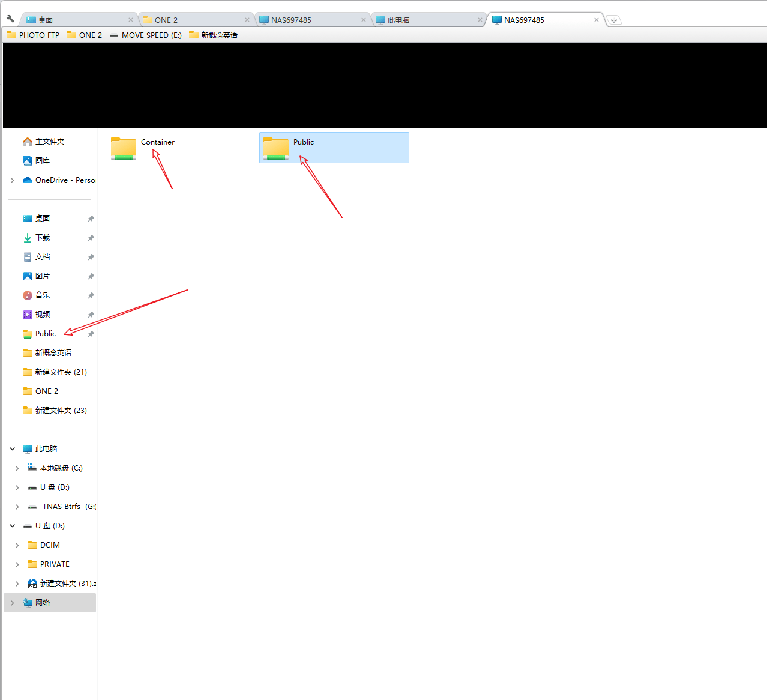This screenshot has height=700, width=767.
Task: Select the Public shared folder icon
Action: (276, 148)
